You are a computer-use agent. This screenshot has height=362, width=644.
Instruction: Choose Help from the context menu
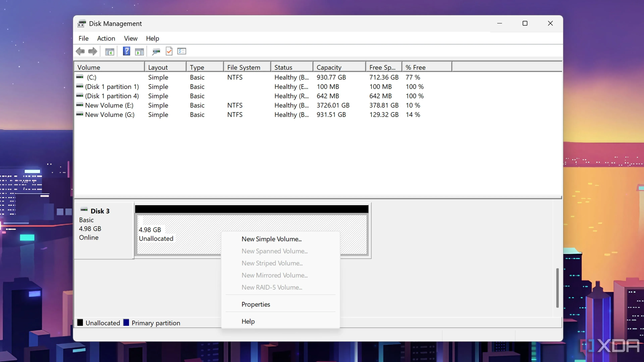point(280,321)
